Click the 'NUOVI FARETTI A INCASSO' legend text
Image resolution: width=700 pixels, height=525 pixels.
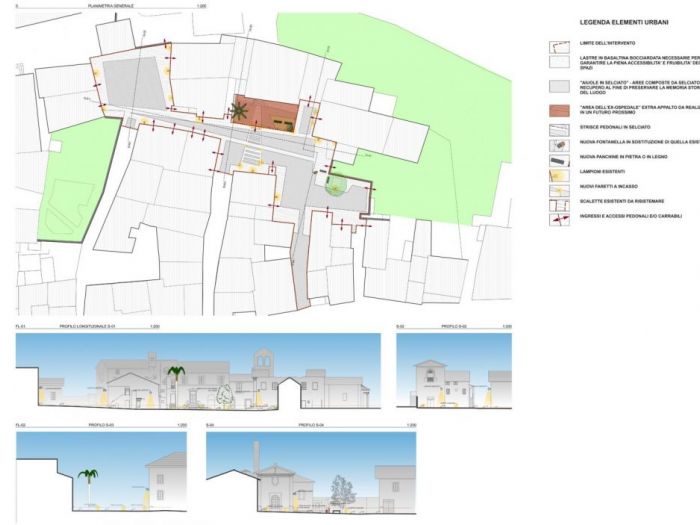(x=608, y=186)
